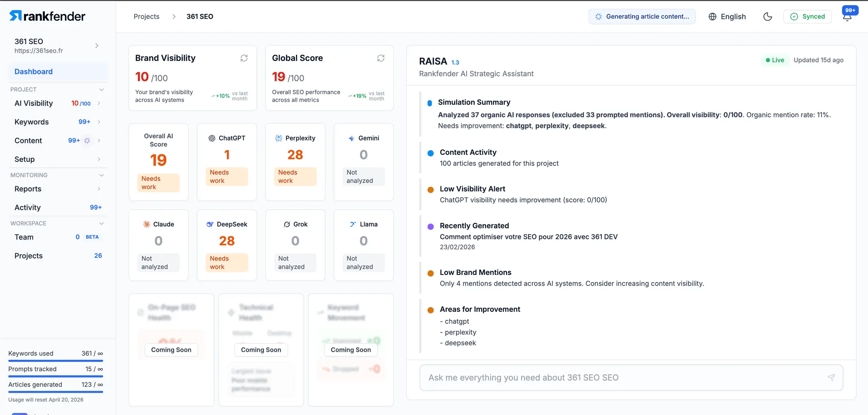Viewport: 868px width, 415px height.
Task: Click the ChatGPT logo icon
Action: [x=212, y=138]
